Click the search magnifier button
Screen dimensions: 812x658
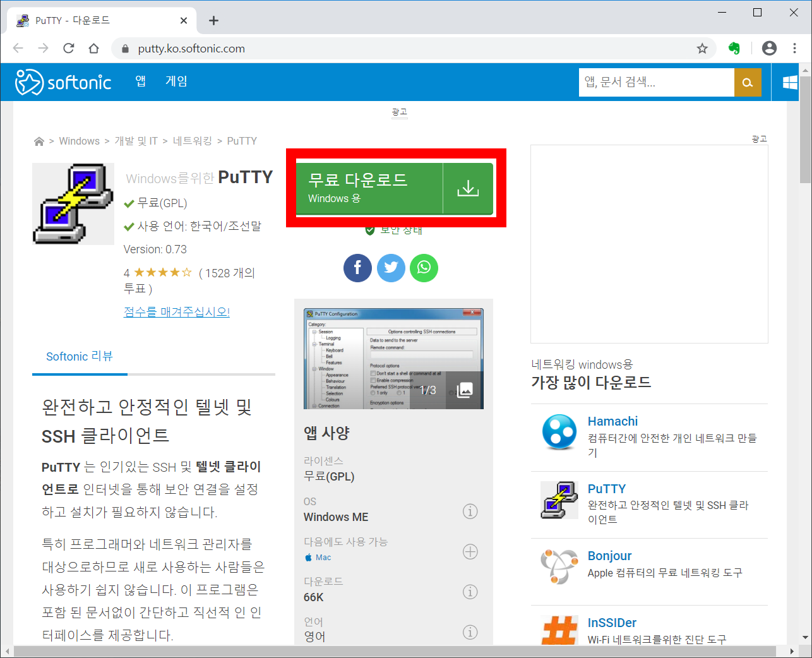click(x=748, y=82)
